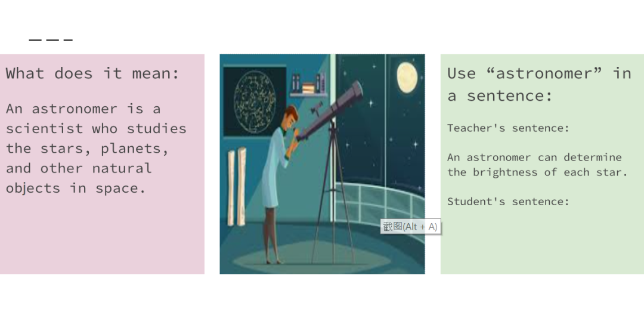
Task: Click the round star chart poster
Action: (x=255, y=102)
